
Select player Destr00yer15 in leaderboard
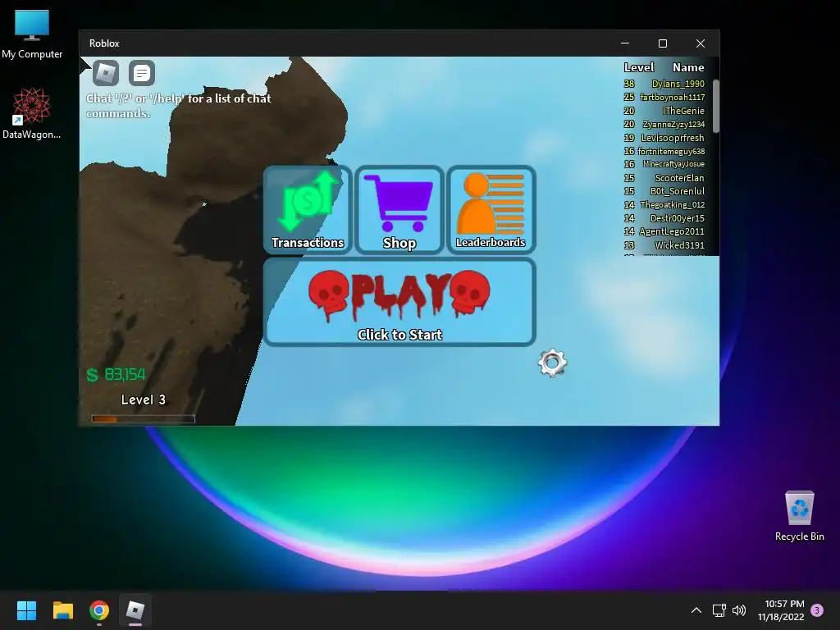[677, 218]
